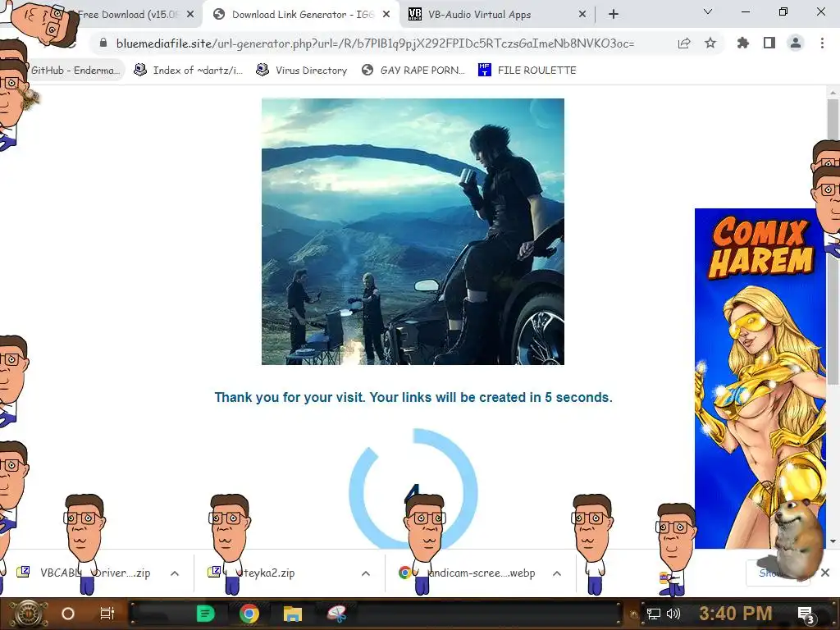Open Cortana circle on the taskbar

point(68,614)
